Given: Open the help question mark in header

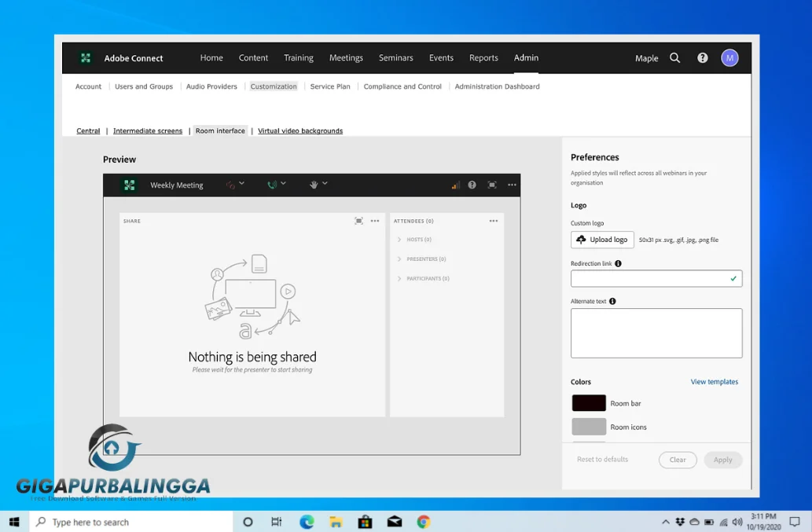Looking at the screenshot, I should [x=702, y=58].
